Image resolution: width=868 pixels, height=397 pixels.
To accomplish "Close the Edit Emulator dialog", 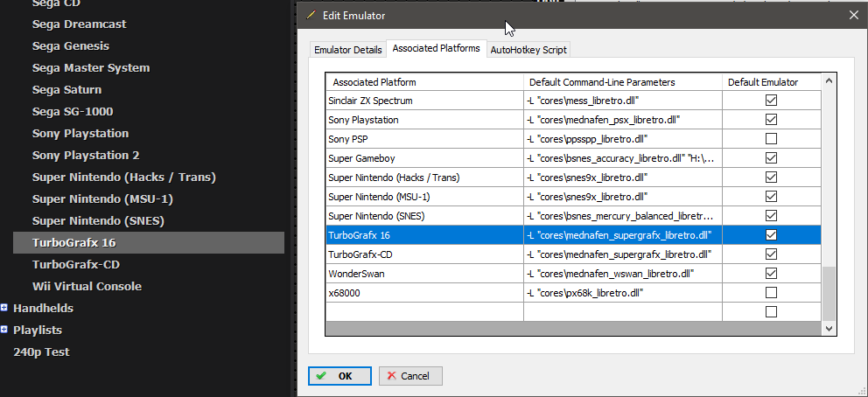I will (854, 16).
